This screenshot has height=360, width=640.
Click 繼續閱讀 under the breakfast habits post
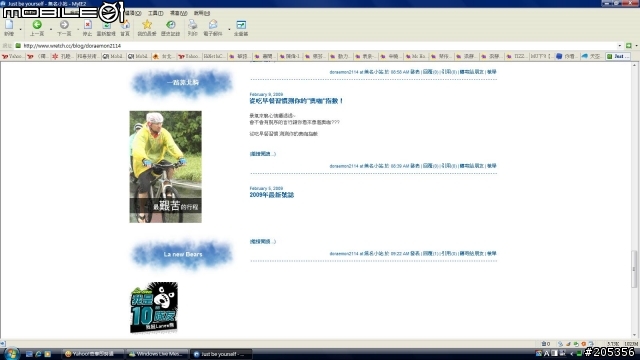pyautogui.click(x=262, y=154)
